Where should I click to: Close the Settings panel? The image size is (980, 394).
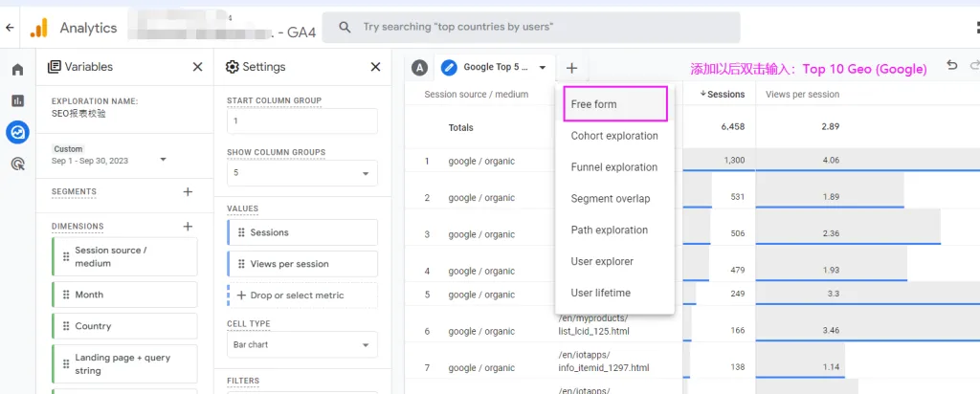pos(375,67)
